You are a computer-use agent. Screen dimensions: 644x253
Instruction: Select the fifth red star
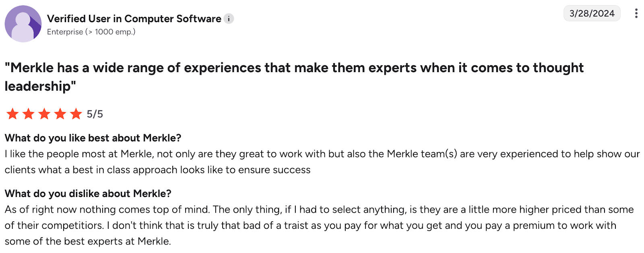coord(76,114)
